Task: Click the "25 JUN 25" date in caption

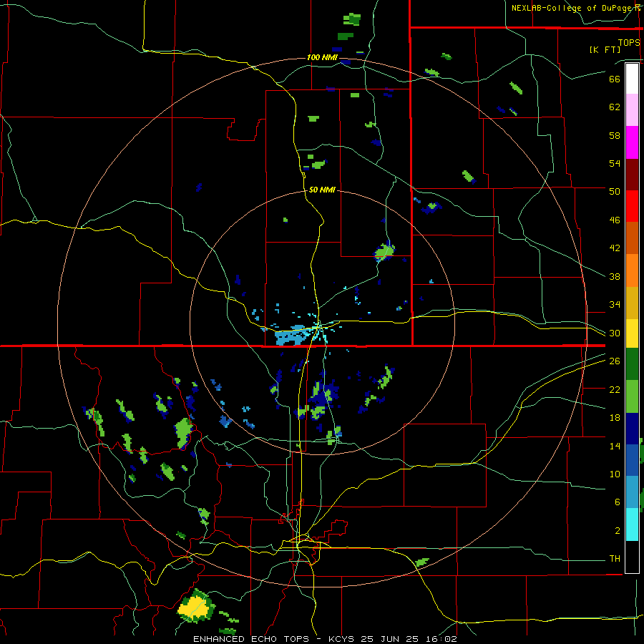Action: 389,639
